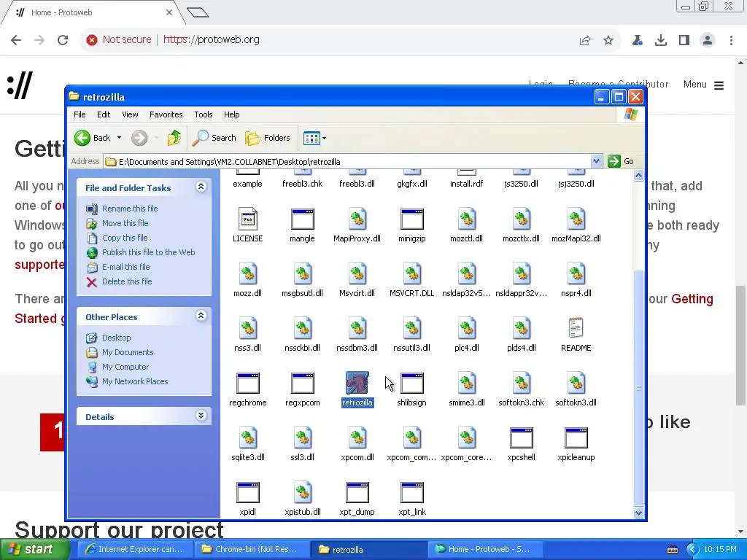Select the mozctl.dll file icon
747x560 pixels.
[467, 219]
